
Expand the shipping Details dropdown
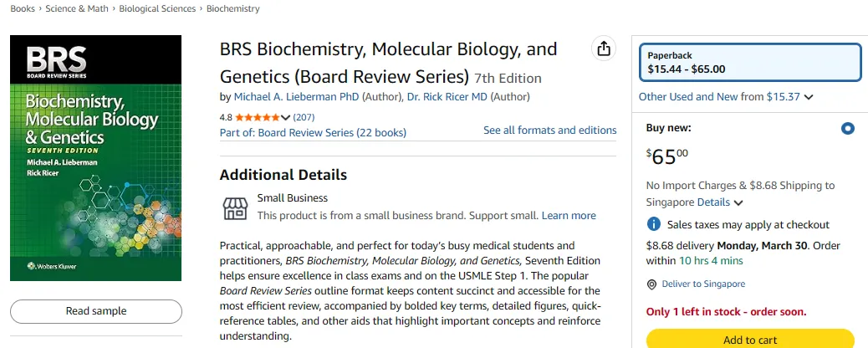click(x=720, y=202)
